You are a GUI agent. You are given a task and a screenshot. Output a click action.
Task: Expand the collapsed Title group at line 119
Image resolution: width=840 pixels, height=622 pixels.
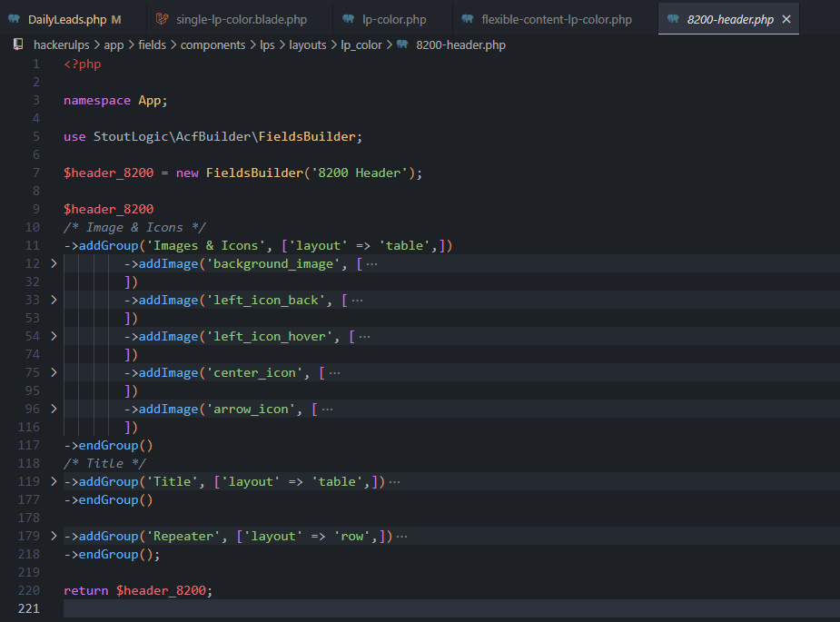pos(54,481)
